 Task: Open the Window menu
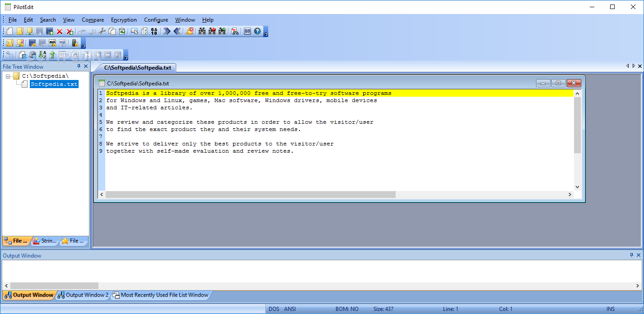(x=185, y=20)
